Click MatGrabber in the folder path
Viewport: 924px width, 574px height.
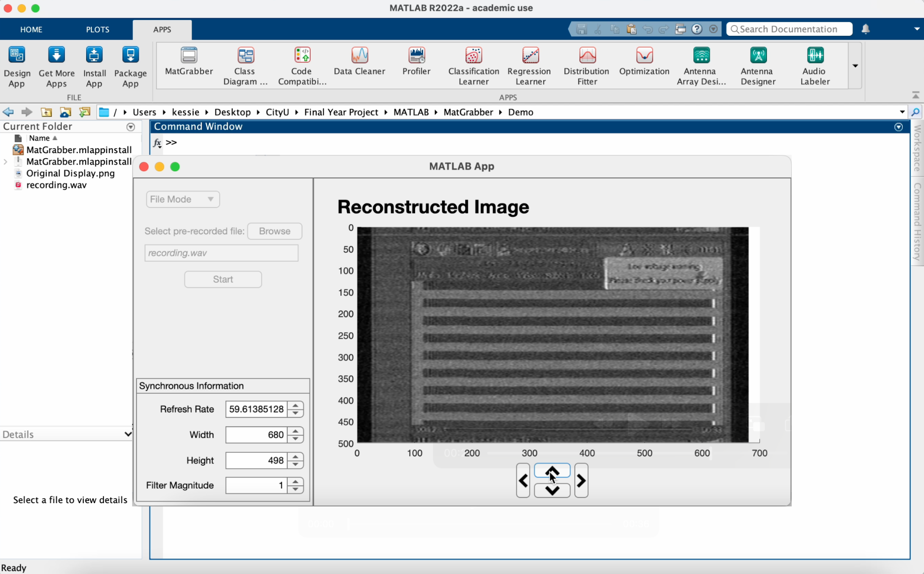point(468,112)
